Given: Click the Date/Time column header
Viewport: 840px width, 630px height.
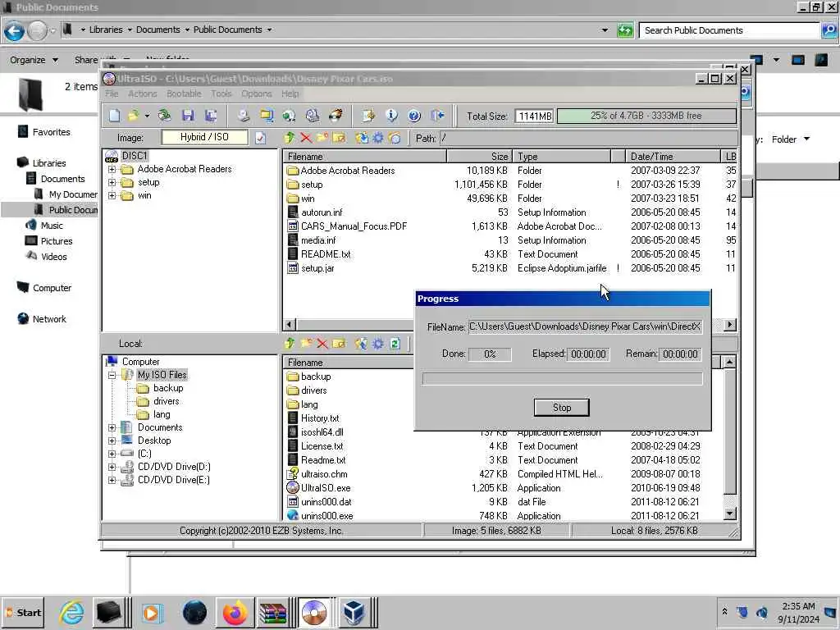Looking at the screenshot, I should (673, 157).
